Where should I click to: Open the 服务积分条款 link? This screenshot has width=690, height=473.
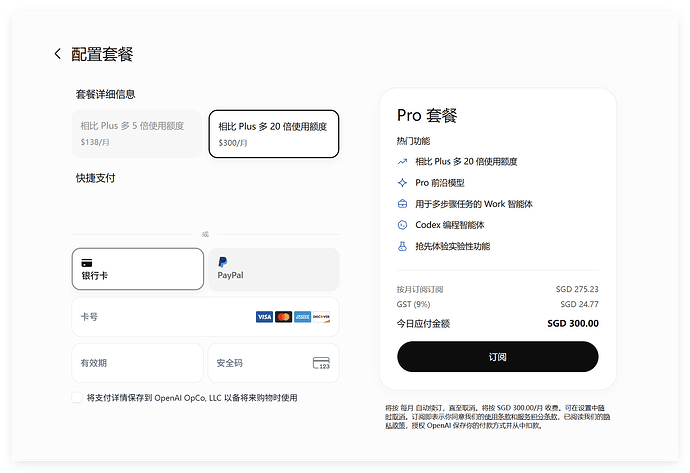click(537, 417)
